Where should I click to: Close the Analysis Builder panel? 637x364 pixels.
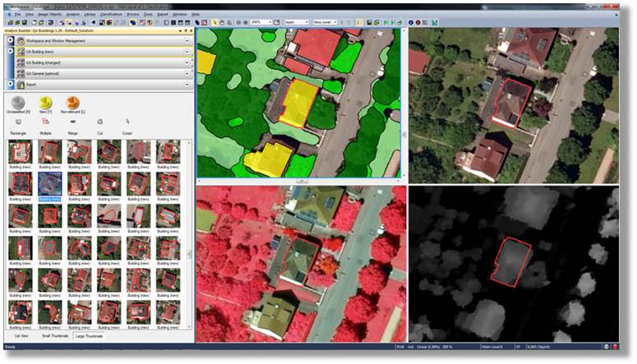click(x=191, y=30)
